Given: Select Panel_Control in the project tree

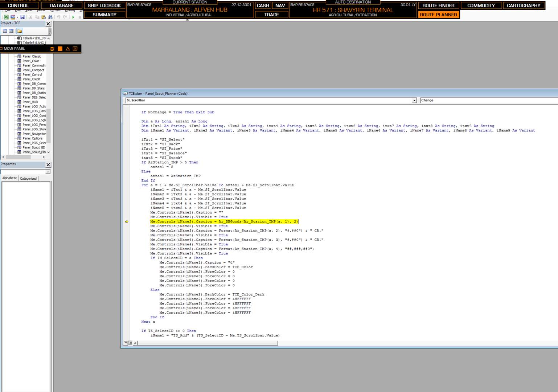Looking at the screenshot, I should pyautogui.click(x=32, y=75).
